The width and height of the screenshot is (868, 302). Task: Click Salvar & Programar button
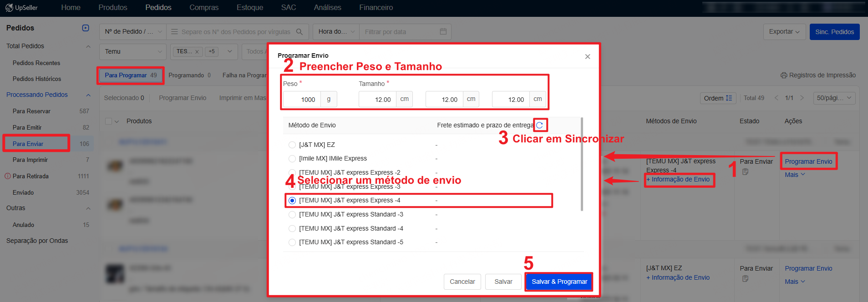[559, 282]
